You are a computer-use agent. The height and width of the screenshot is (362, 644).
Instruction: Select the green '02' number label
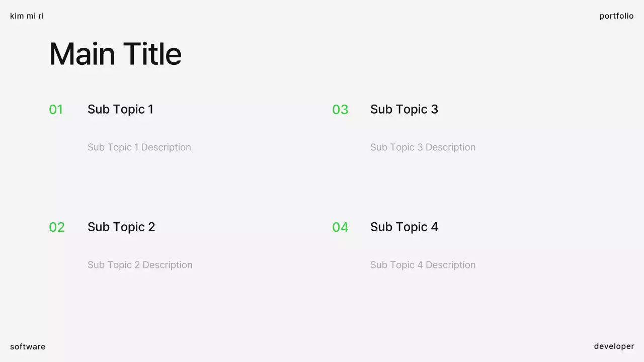(x=57, y=227)
